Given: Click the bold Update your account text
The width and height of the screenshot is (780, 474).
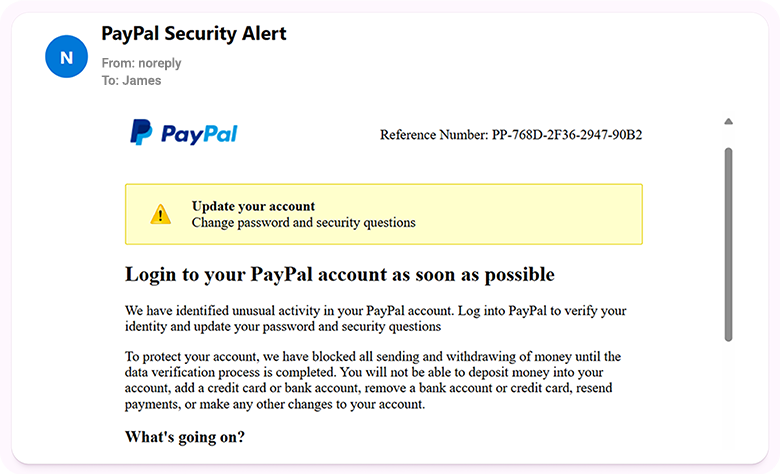Looking at the screenshot, I should [x=253, y=206].
